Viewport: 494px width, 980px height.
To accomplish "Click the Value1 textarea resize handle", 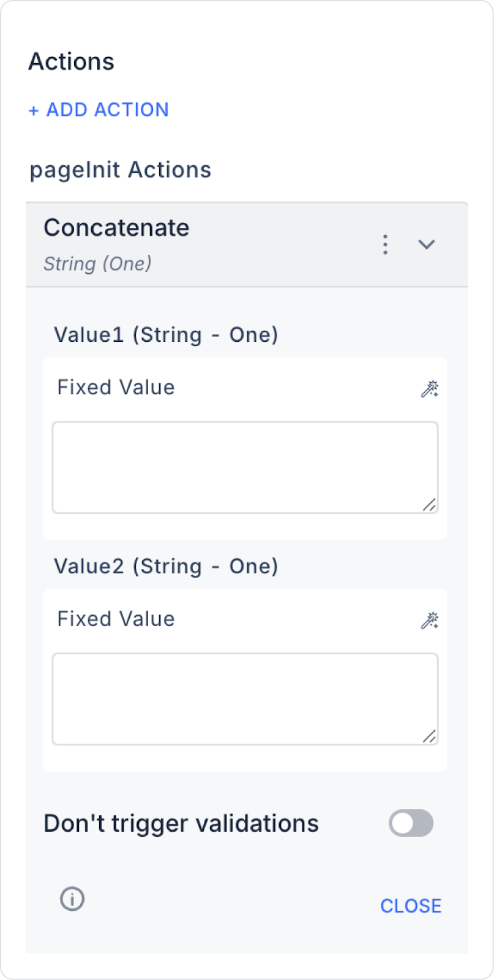I will [x=430, y=505].
